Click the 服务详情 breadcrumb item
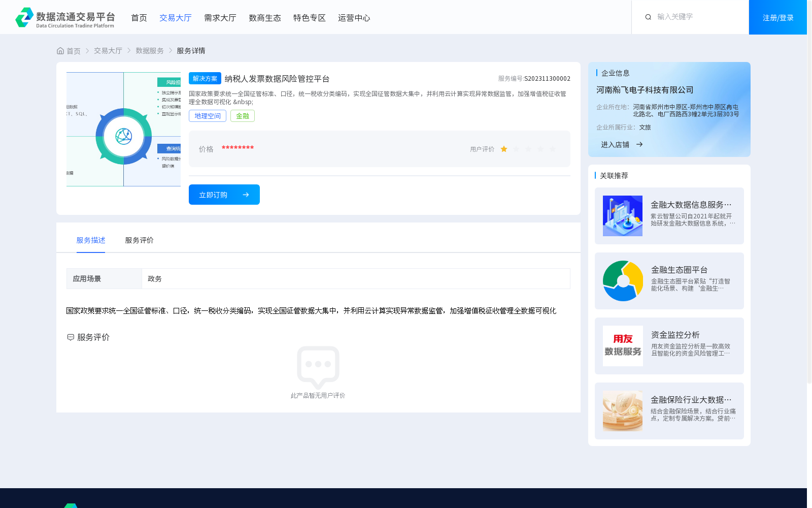 [x=191, y=51]
